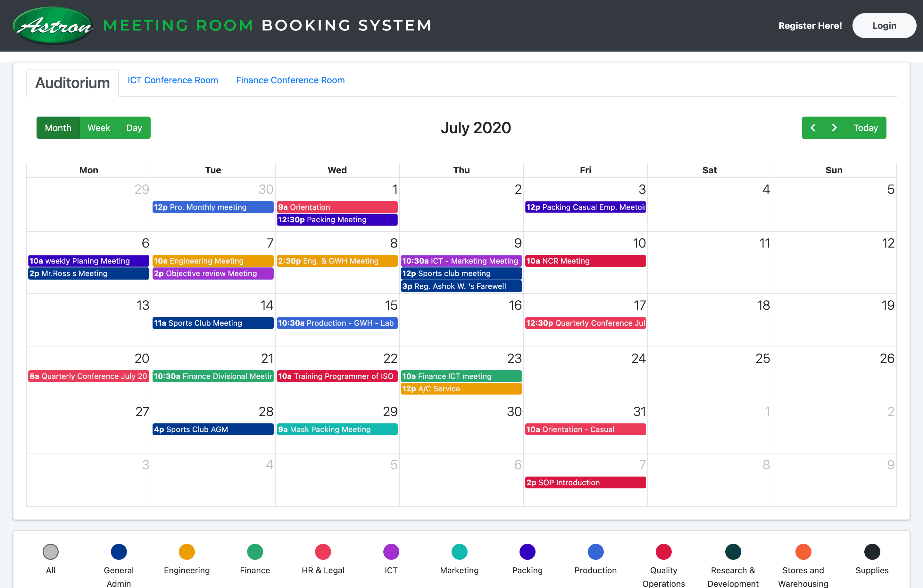The height and width of the screenshot is (588, 923).
Task: Select Month view button
Action: click(58, 127)
